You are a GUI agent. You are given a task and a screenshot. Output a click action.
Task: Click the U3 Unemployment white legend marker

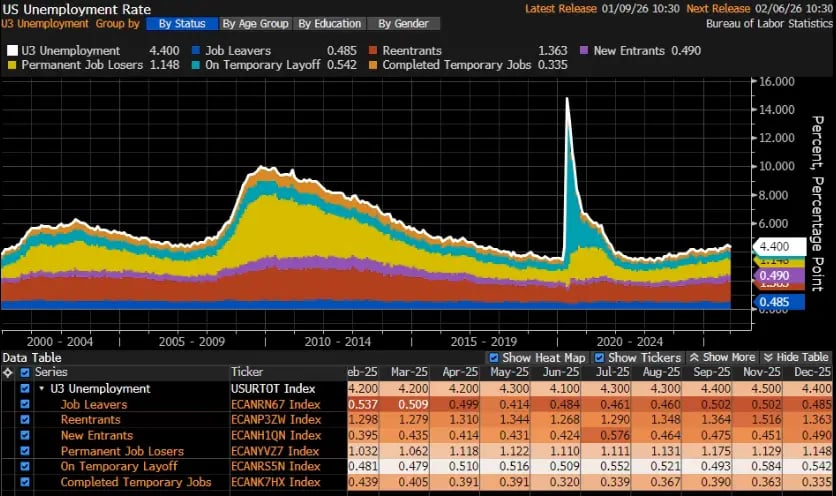[12, 49]
